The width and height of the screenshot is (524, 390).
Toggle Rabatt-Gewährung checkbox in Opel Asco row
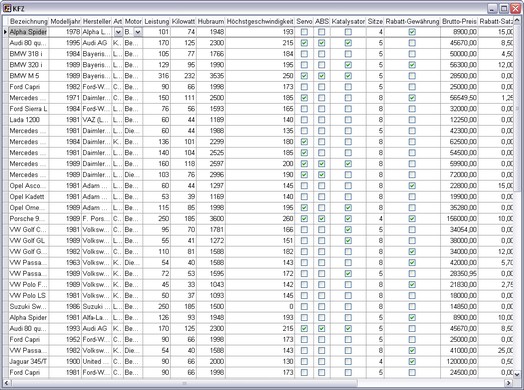(x=412, y=186)
